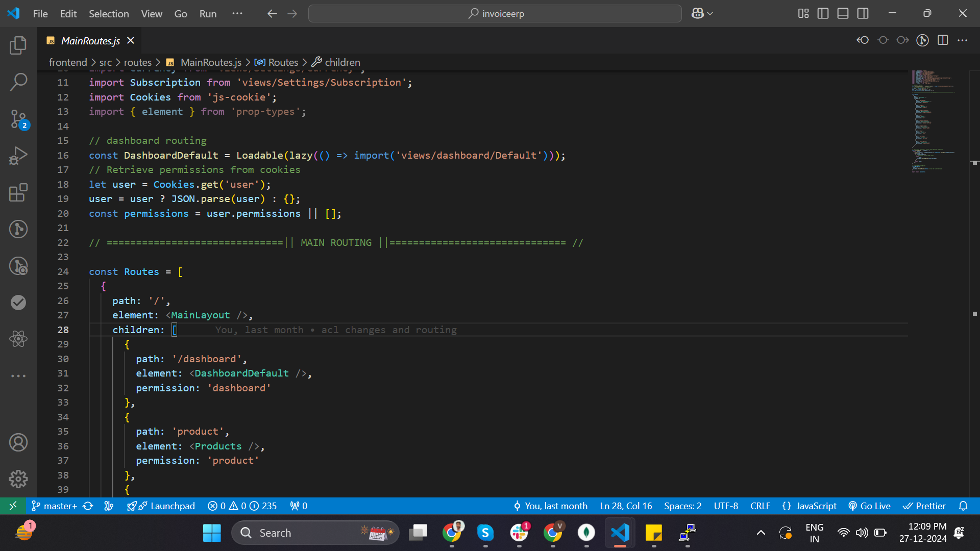
Task: Toggle the Secondary Side Bar layout button
Action: click(x=863, y=14)
